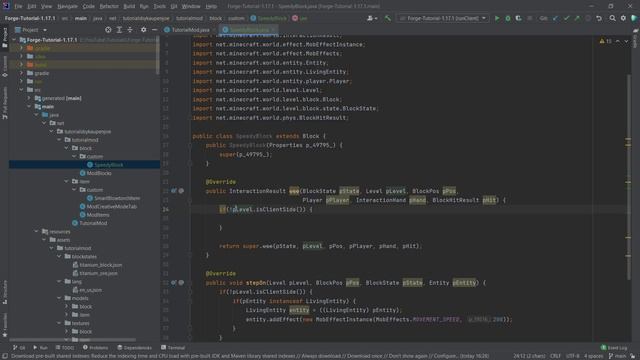The height and width of the screenshot is (360, 640).
Task: Open the Problems tool window button
Action: tap(95, 348)
